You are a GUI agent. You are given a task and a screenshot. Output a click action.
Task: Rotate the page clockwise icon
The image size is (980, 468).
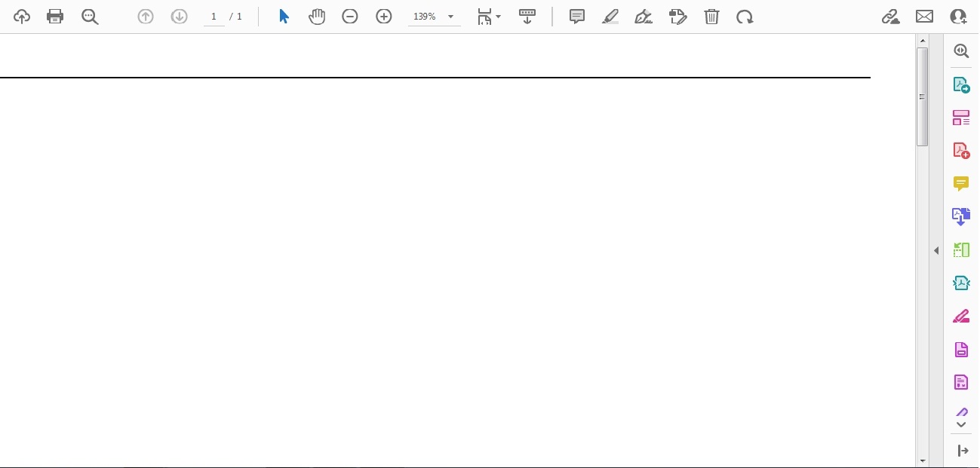click(745, 17)
